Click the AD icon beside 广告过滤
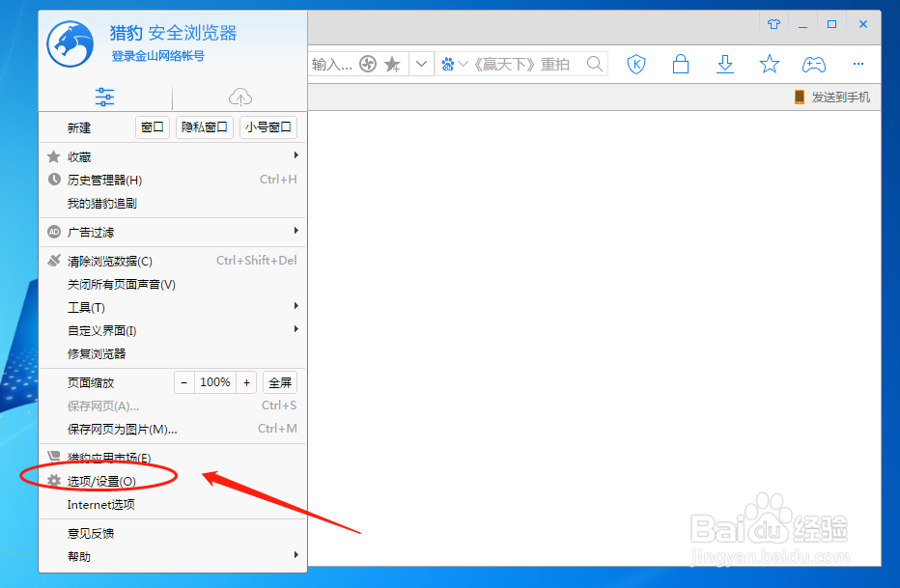The height and width of the screenshot is (588, 900). coord(54,232)
